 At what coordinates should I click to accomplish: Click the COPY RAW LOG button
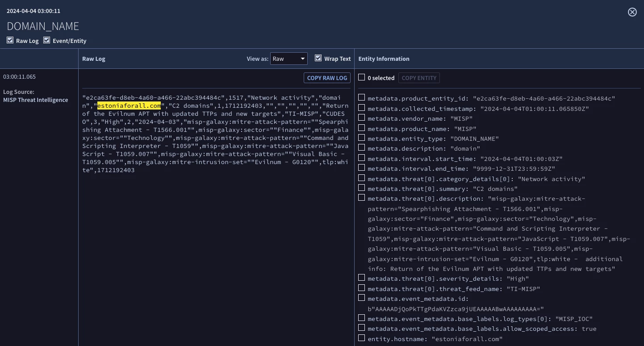[327, 78]
